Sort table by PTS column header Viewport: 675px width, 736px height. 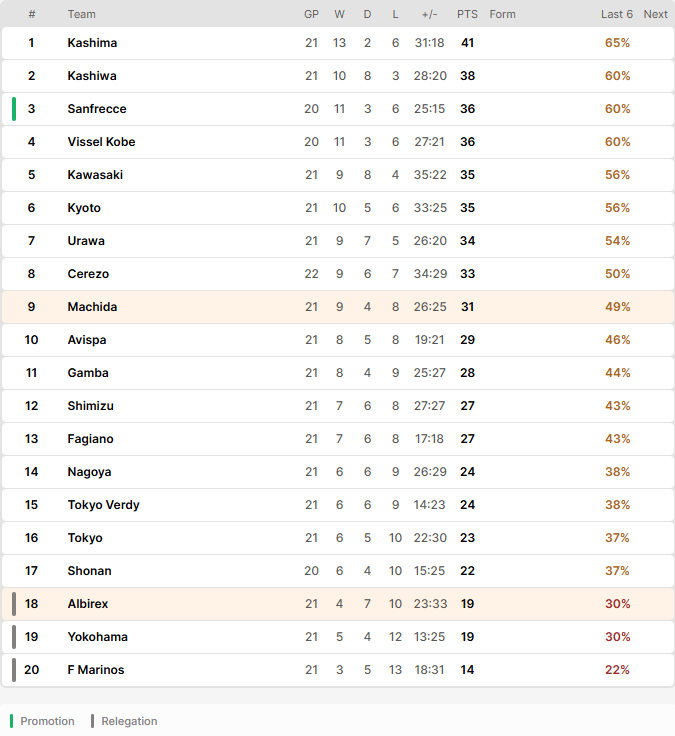point(467,15)
